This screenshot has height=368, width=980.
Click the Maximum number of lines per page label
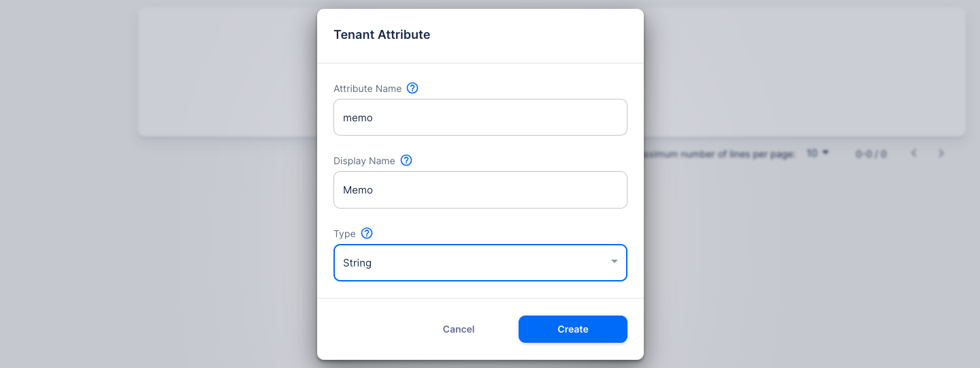(x=719, y=154)
